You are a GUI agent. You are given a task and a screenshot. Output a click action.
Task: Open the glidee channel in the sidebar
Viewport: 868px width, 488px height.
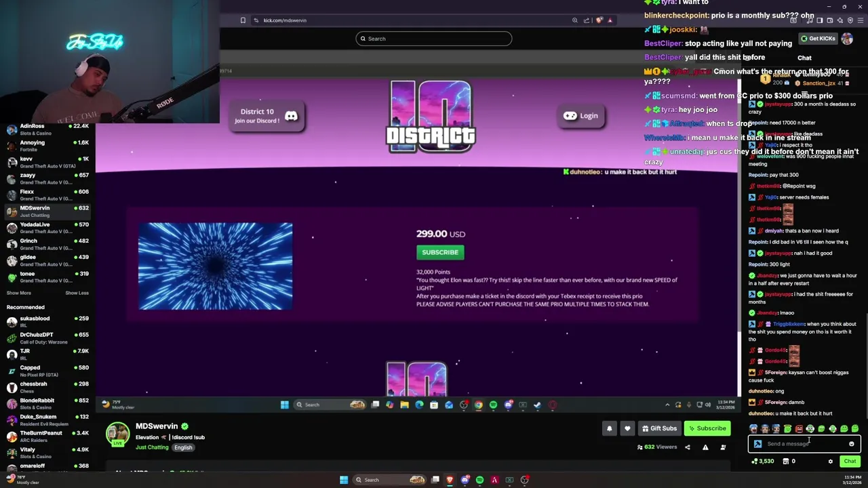pos(47,260)
